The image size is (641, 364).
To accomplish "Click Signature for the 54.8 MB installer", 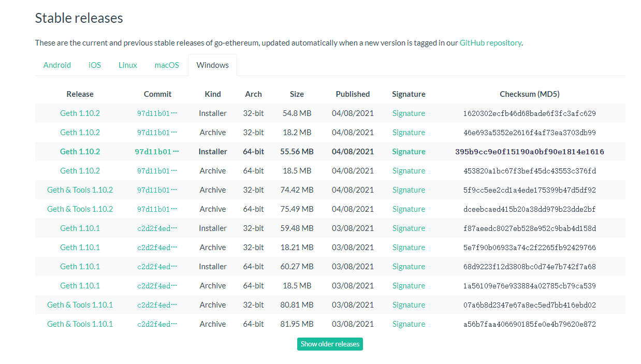I will click(x=409, y=113).
